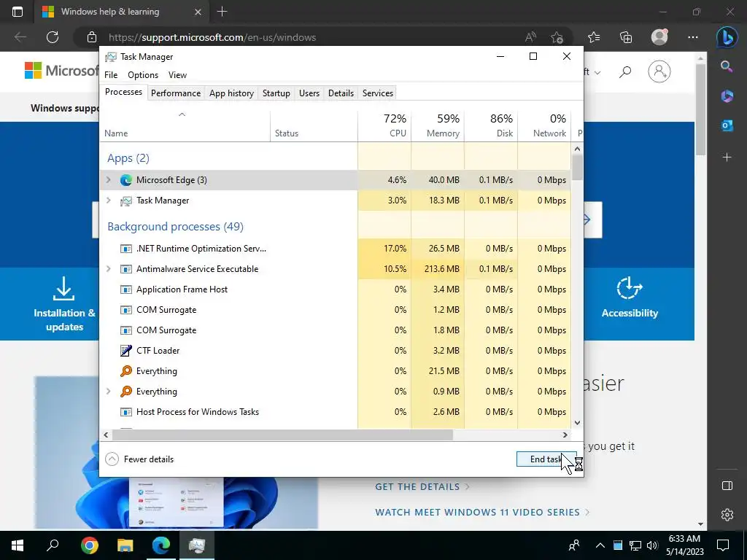Toggle the Edge sidebar visibility icon
The image size is (747, 560).
click(727, 485)
